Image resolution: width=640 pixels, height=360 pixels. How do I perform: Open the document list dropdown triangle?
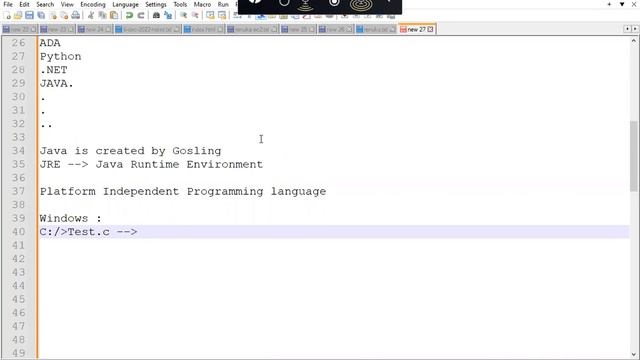click(x=622, y=4)
